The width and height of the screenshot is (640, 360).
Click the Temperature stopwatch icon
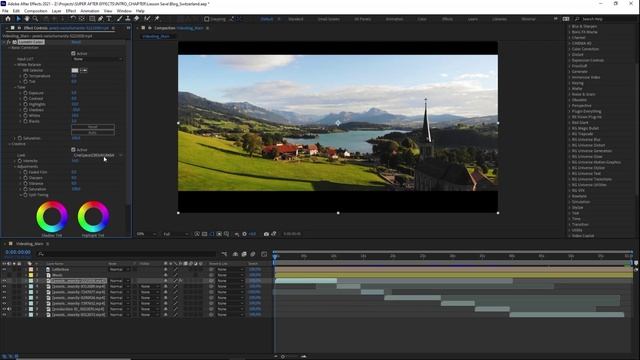click(25, 76)
